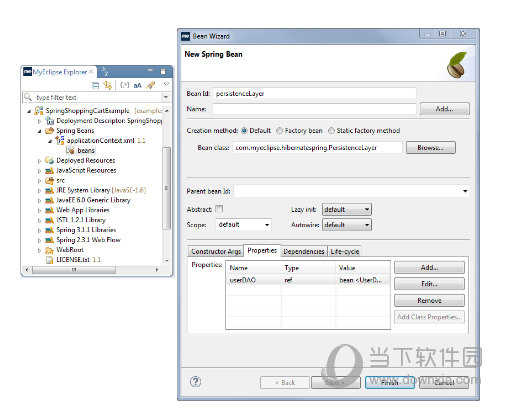
Task: Collapse the SpringShoppingCartExample project
Action: (29, 111)
